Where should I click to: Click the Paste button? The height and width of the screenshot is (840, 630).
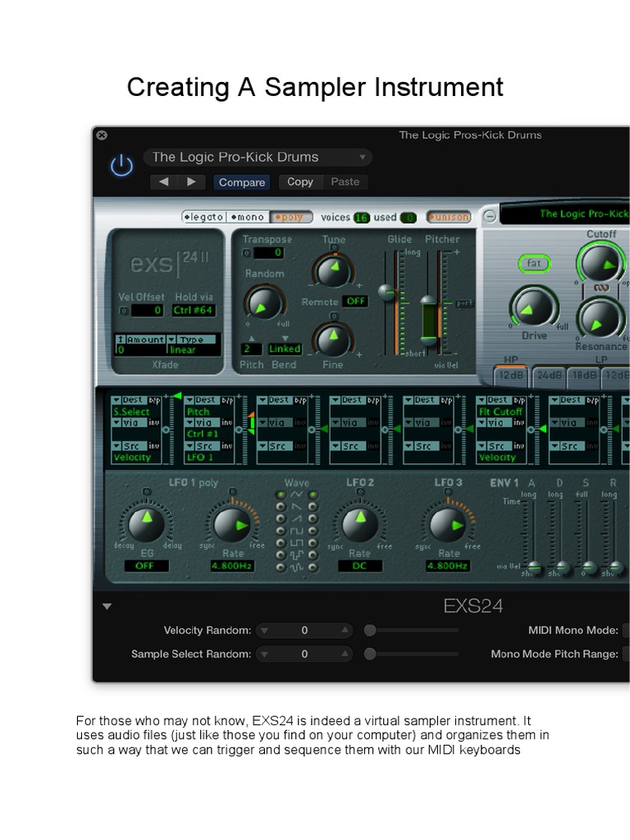[345, 182]
